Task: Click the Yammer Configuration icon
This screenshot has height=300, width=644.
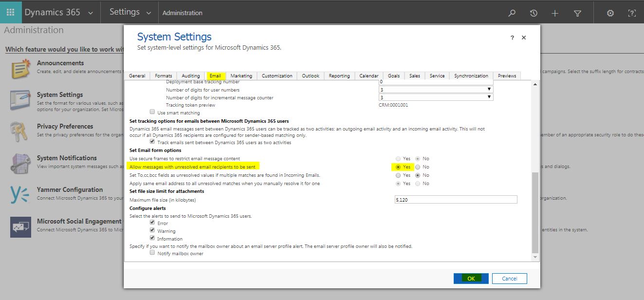Action: click(20, 195)
